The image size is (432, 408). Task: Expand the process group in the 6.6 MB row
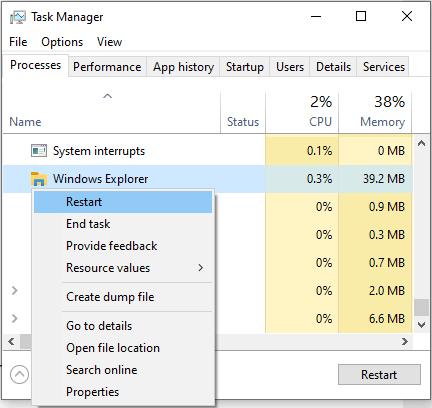click(x=14, y=319)
